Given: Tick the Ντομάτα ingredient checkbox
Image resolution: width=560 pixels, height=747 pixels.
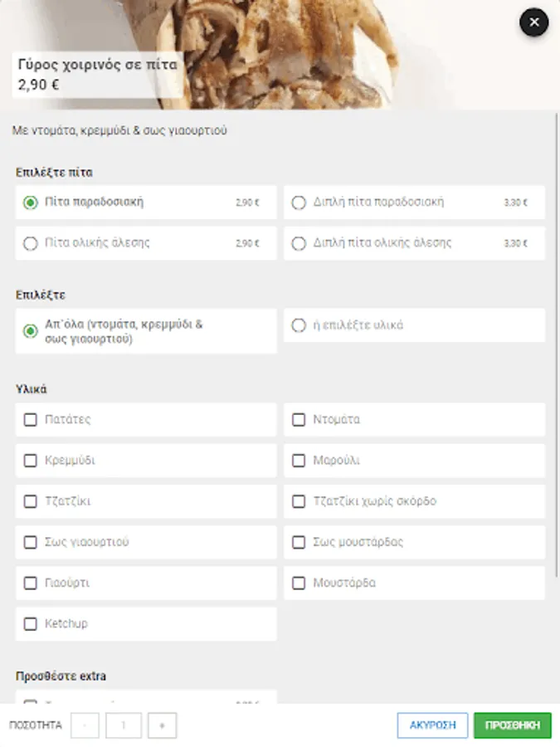Looking at the screenshot, I should pos(299,420).
